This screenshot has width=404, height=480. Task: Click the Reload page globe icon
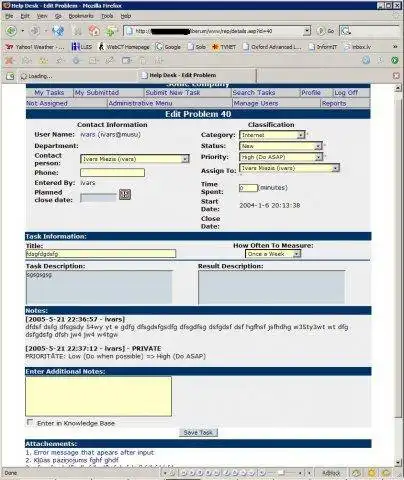pos(58,31)
